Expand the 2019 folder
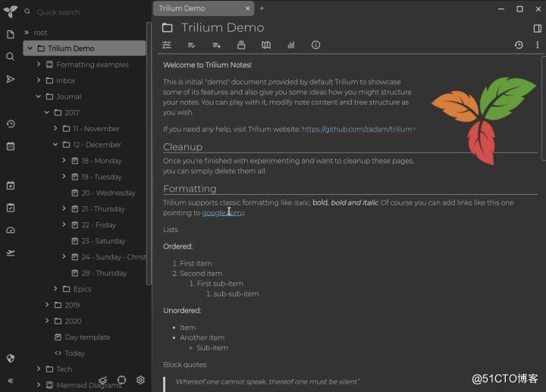 (x=47, y=305)
